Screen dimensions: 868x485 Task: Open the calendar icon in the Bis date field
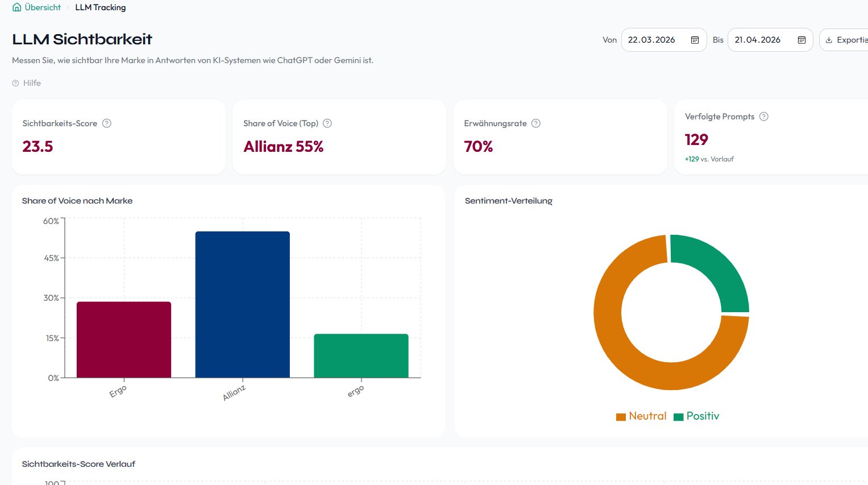[x=801, y=40]
